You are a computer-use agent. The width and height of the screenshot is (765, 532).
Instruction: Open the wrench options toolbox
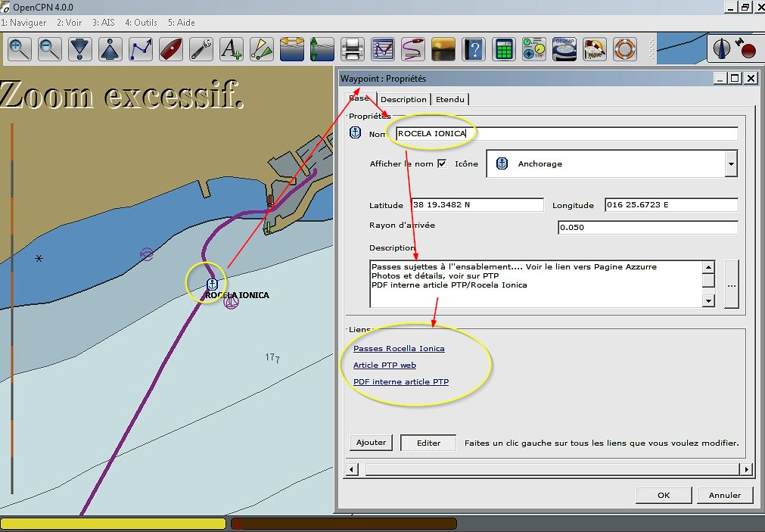coord(201,49)
